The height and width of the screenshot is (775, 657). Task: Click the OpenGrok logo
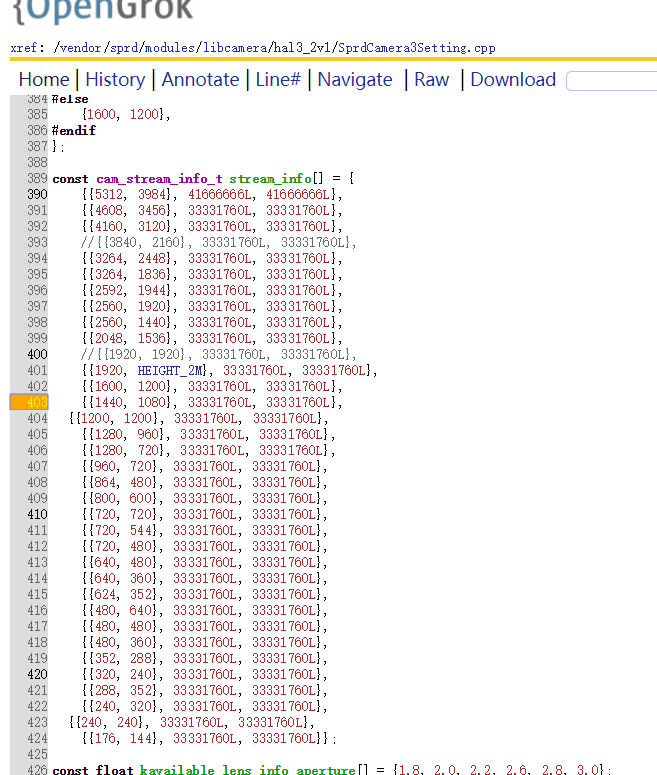(x=103, y=10)
